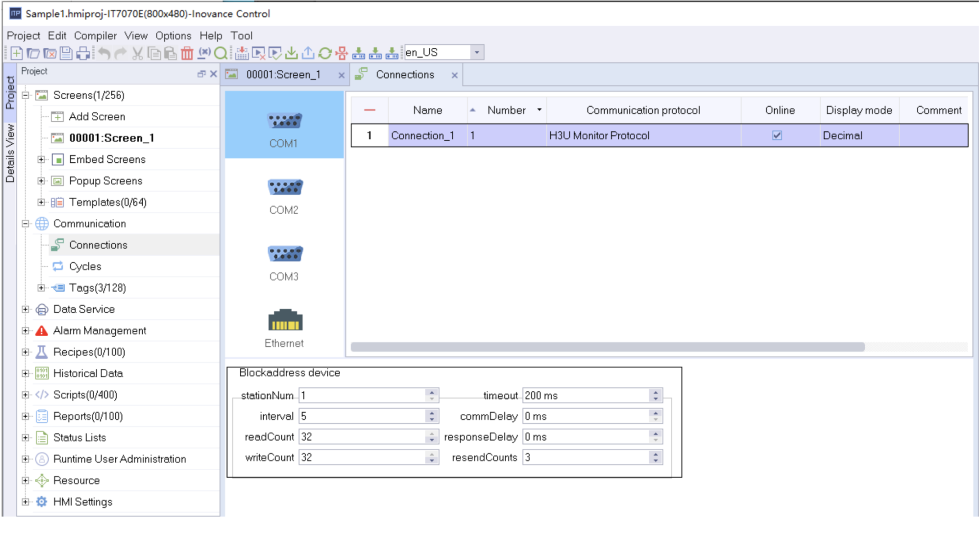Select Cycles under Communication

(x=85, y=266)
